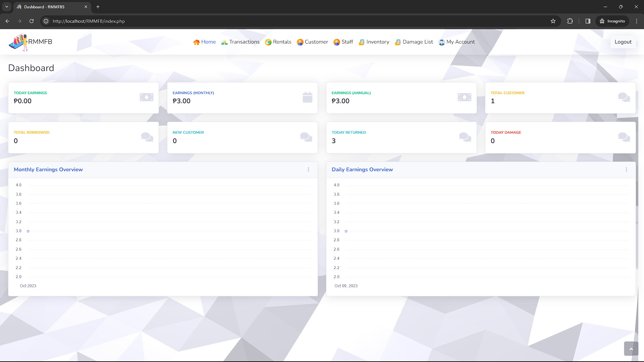Open Monthly Earnings Overview options menu
This screenshot has width=644, height=362.
coord(308,170)
